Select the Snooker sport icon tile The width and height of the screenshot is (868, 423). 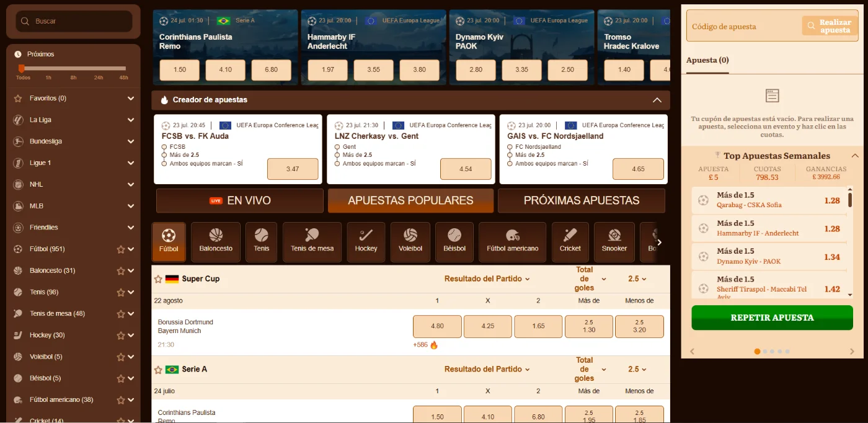614,242
